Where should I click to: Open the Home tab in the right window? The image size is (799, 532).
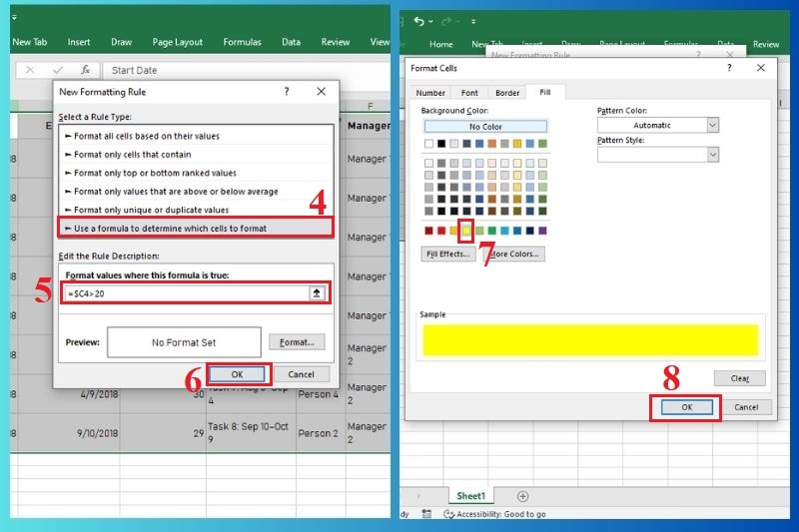(x=440, y=44)
